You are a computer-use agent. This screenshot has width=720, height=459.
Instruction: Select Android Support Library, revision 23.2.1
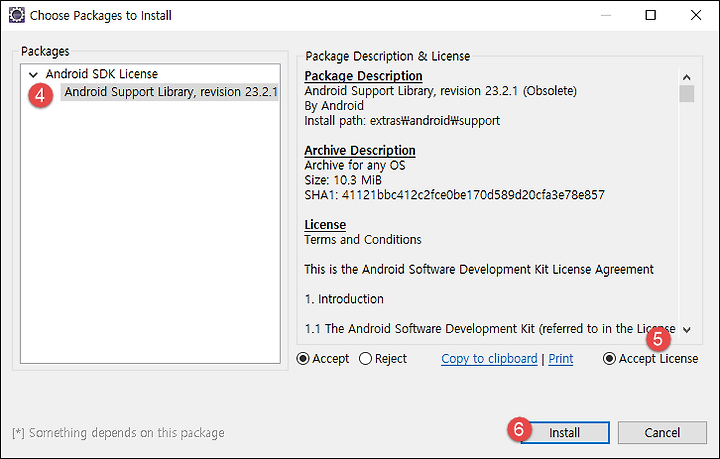[x=170, y=92]
